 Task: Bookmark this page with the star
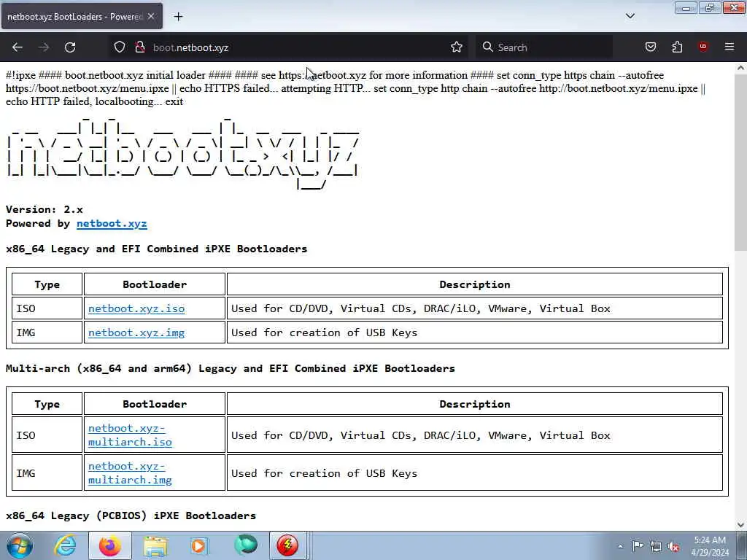(457, 47)
